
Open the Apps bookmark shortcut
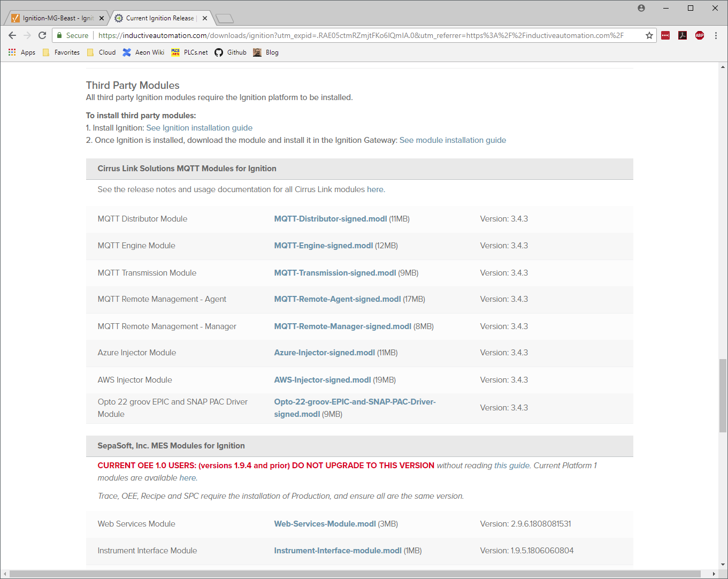[22, 52]
